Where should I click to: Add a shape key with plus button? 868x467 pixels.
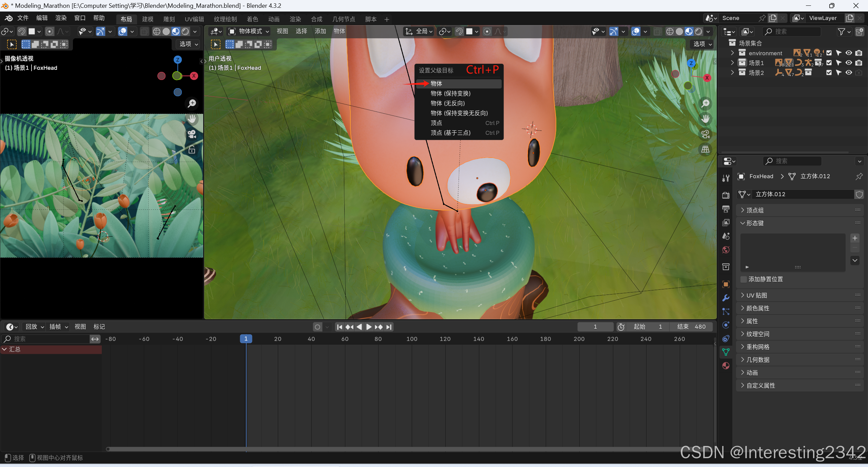tap(855, 238)
